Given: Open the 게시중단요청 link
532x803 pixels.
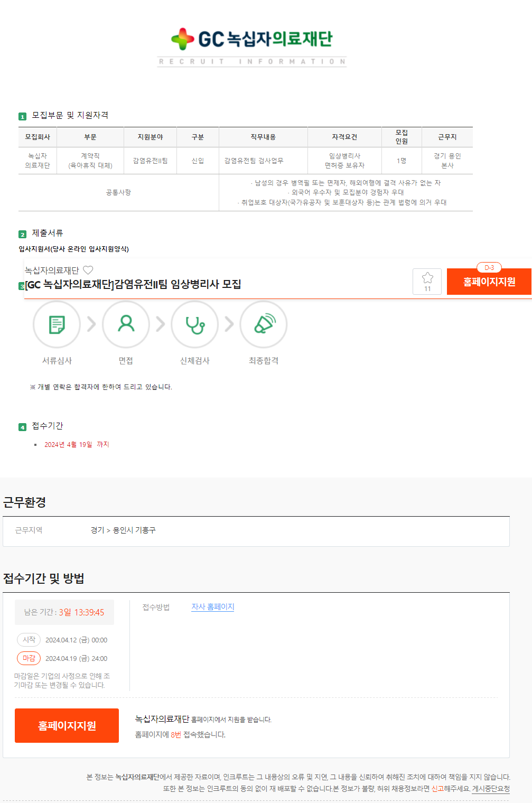Looking at the screenshot, I should coord(491,789).
